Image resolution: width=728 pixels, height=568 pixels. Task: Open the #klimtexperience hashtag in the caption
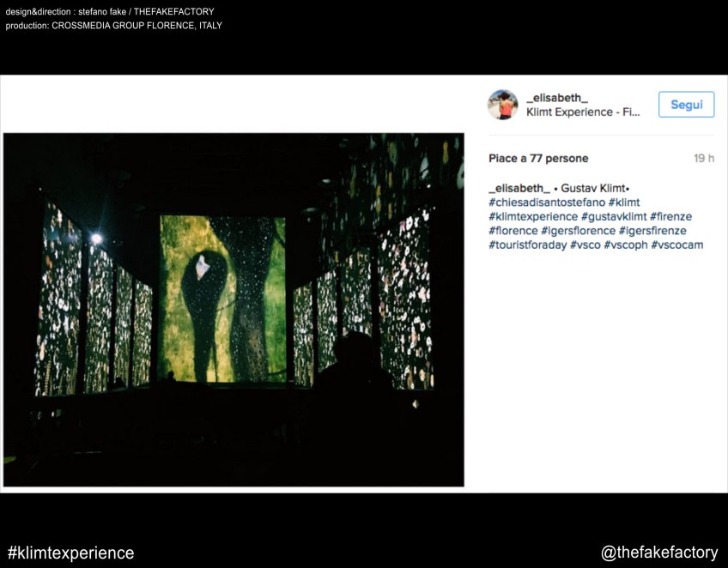coord(533,216)
